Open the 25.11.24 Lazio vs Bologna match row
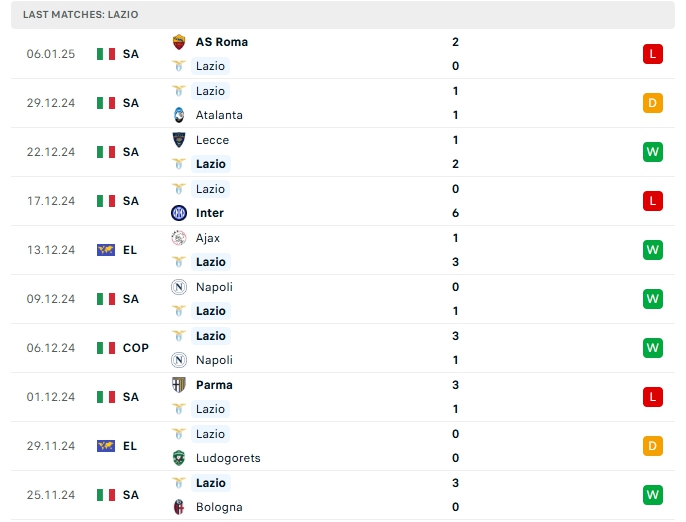Screen dimensions: 686x522 coord(340,495)
